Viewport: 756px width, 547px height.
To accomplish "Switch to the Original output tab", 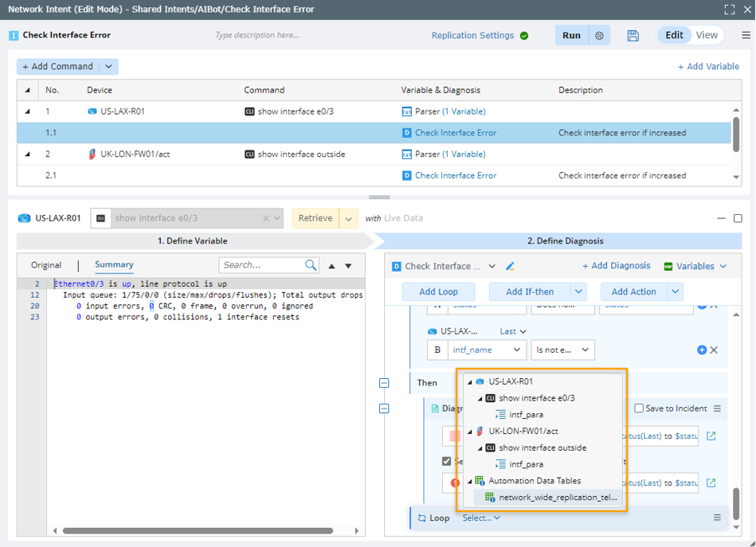I will pos(46,265).
